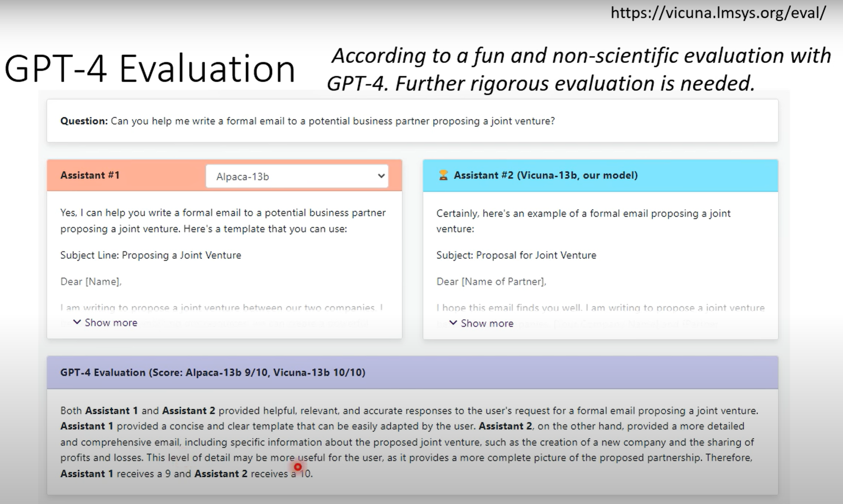Click 'Dear [Name],' line in Alpaca answer
This screenshot has width=843, height=504.
(x=91, y=281)
